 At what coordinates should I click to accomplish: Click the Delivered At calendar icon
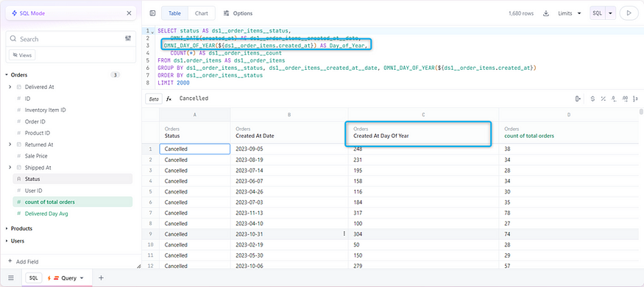[x=19, y=87]
